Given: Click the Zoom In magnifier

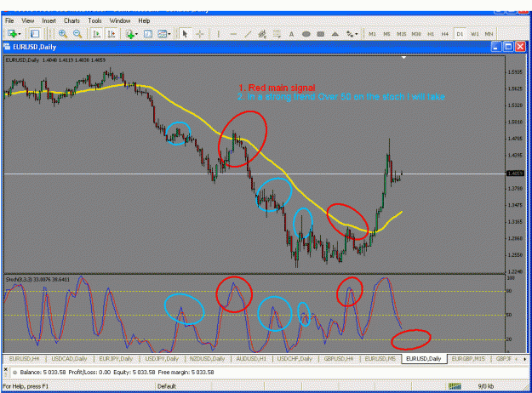Looking at the screenshot, I should pyautogui.click(x=62, y=33).
